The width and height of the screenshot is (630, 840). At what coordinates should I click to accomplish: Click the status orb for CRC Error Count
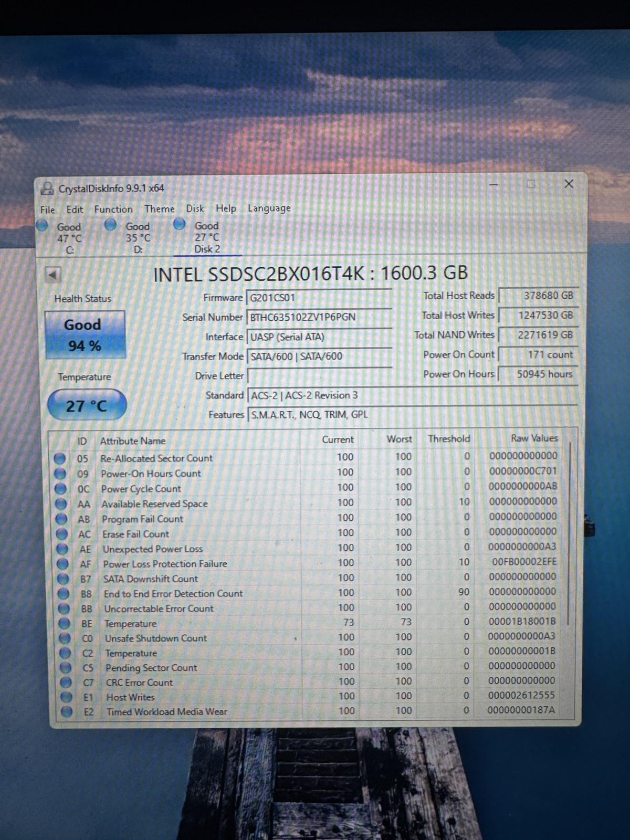[x=66, y=682]
